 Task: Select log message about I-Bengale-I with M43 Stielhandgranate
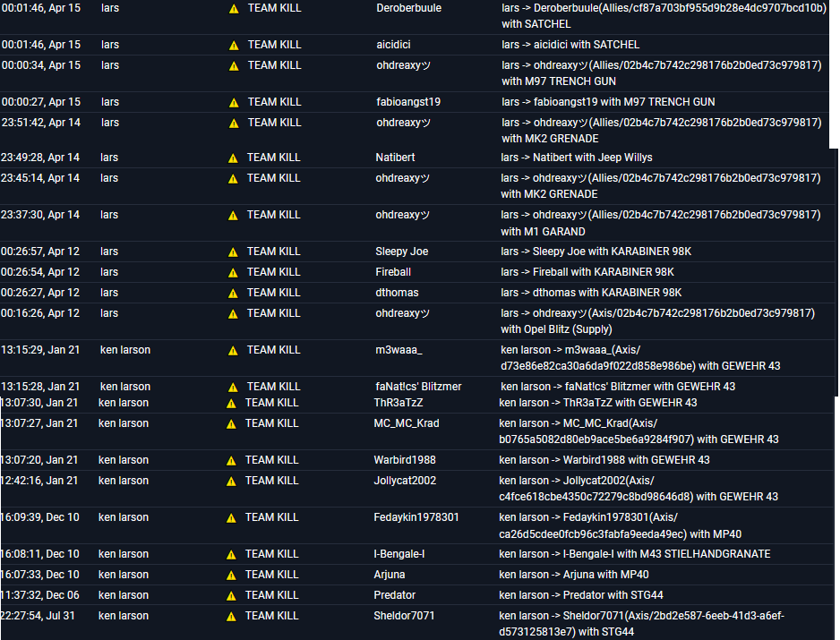click(634, 554)
